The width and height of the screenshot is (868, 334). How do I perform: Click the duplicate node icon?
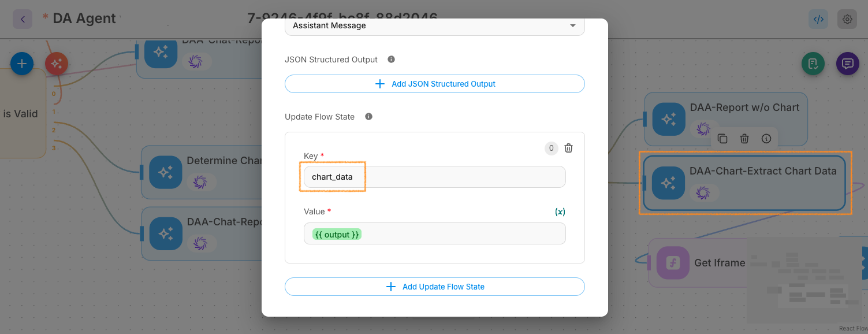(x=722, y=139)
